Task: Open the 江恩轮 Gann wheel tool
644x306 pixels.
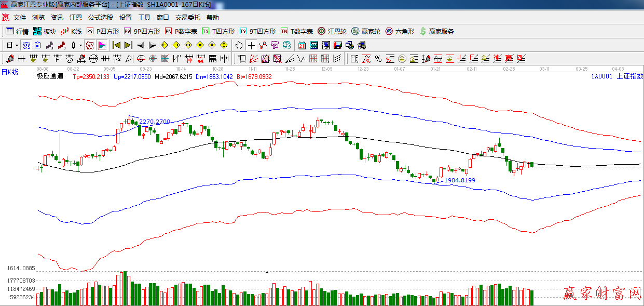Action: pos(332,31)
